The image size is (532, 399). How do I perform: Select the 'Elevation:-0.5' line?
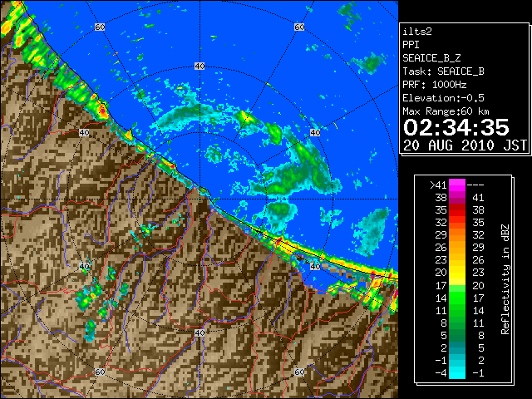(x=443, y=98)
